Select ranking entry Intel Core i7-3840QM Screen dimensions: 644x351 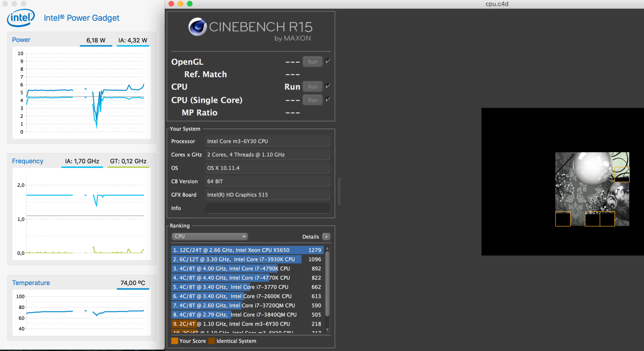pyautogui.click(x=247, y=314)
